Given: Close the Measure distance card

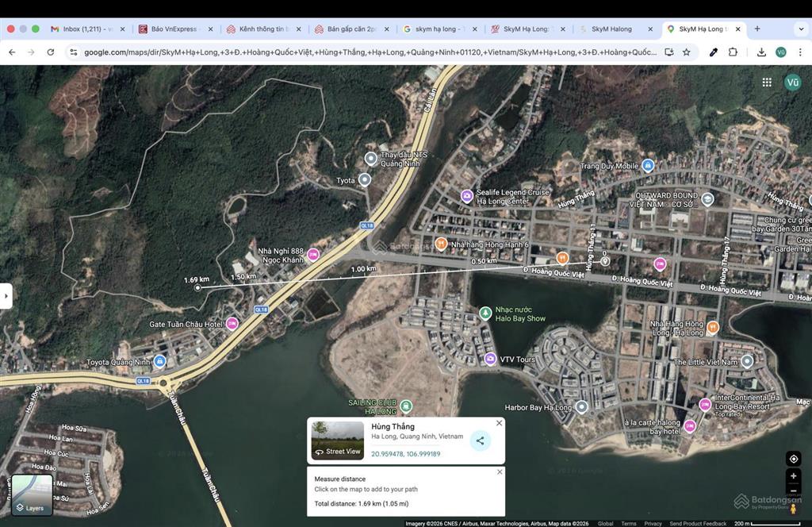Looking at the screenshot, I should (499, 471).
